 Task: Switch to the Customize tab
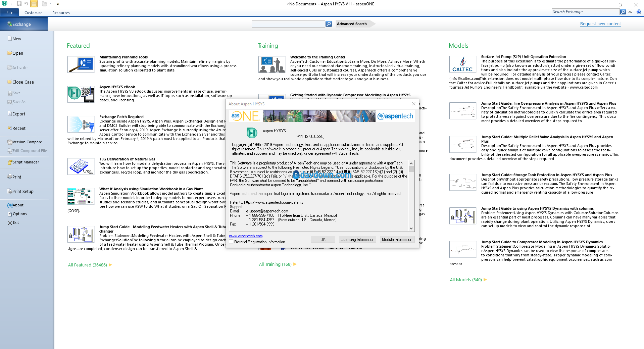[x=33, y=13]
